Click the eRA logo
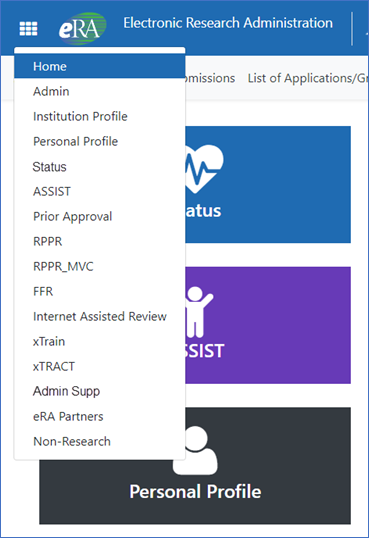This screenshot has width=369, height=538. pos(82,29)
